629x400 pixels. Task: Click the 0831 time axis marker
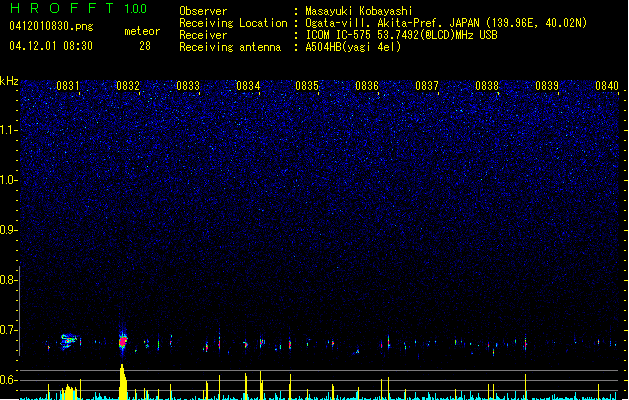[x=68, y=86]
